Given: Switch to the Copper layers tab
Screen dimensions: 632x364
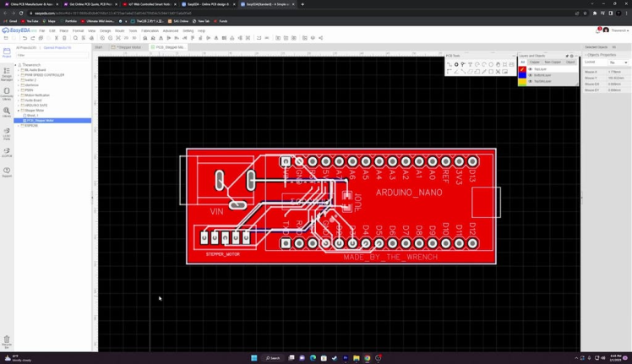Looking at the screenshot, I should tap(534, 62).
